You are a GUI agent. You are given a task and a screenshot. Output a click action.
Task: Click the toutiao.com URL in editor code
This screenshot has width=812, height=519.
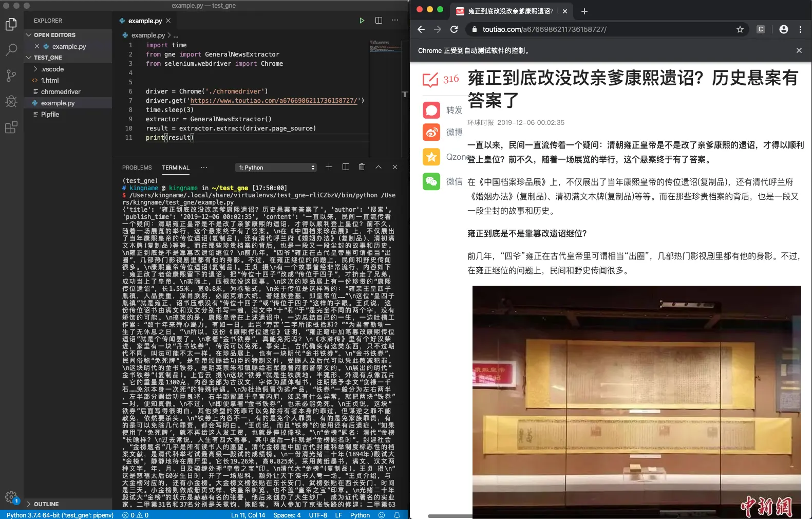coord(273,101)
